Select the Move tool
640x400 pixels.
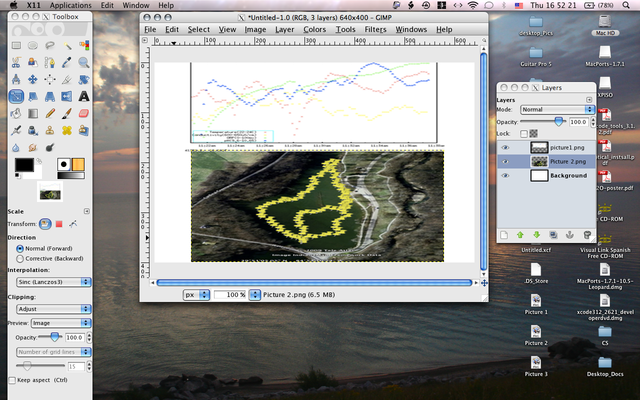(33, 79)
